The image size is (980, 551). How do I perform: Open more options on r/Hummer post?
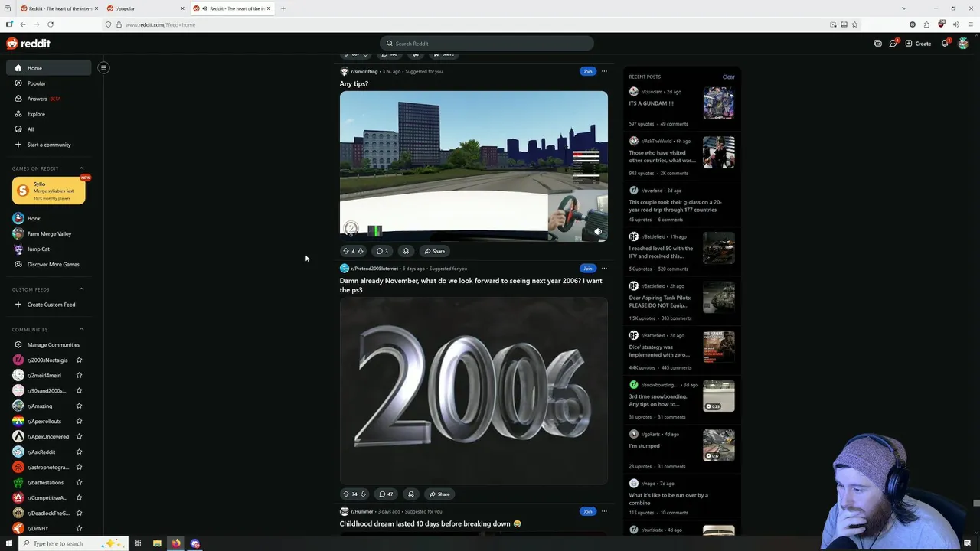pos(604,511)
